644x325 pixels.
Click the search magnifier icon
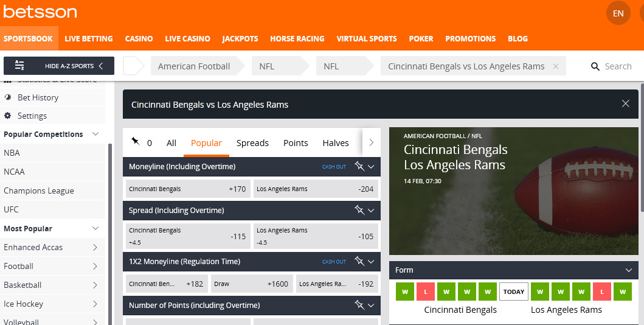click(x=595, y=66)
